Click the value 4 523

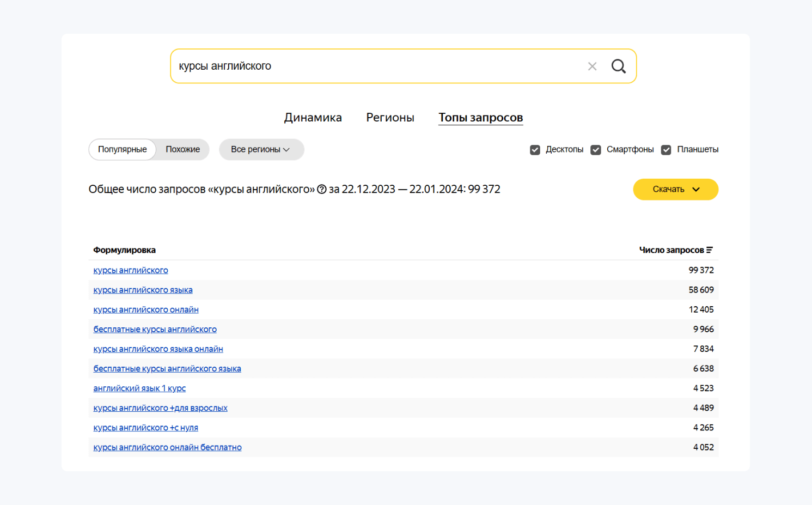(703, 388)
